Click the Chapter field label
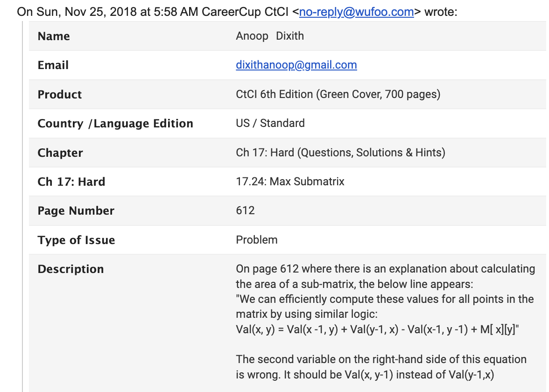The image size is (549, 392). click(60, 153)
